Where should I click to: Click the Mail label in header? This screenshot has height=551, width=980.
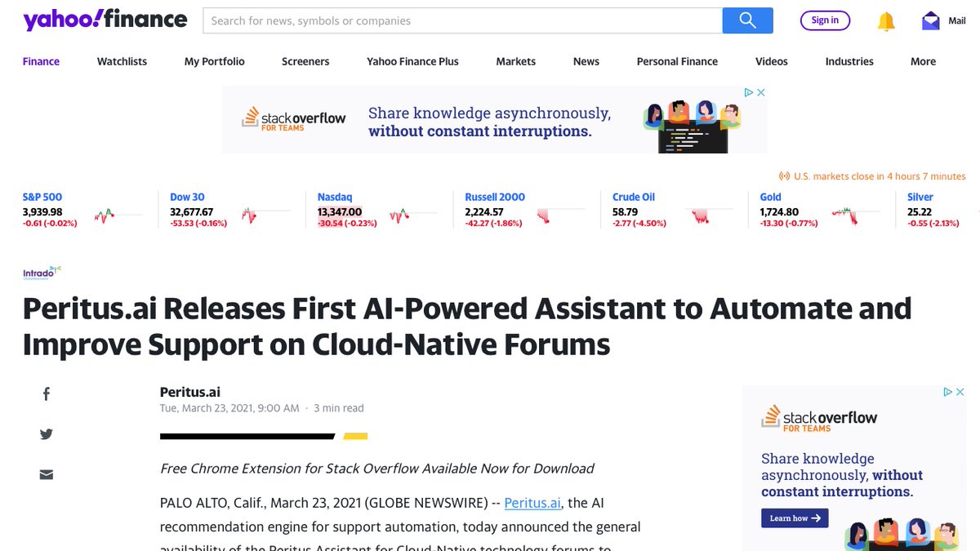(957, 21)
